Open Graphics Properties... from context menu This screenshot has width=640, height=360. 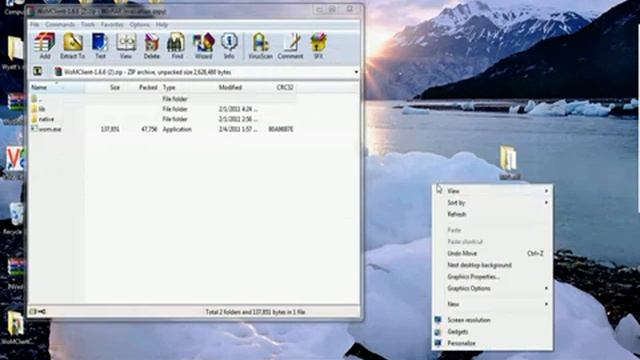(492, 277)
